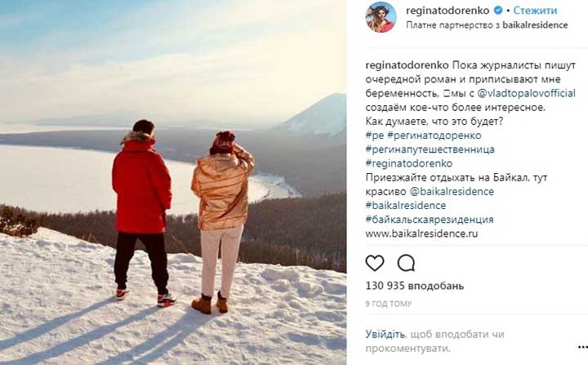Open hashtag #регинатодоренко
This screenshot has width=588, height=365.
coord(434,136)
